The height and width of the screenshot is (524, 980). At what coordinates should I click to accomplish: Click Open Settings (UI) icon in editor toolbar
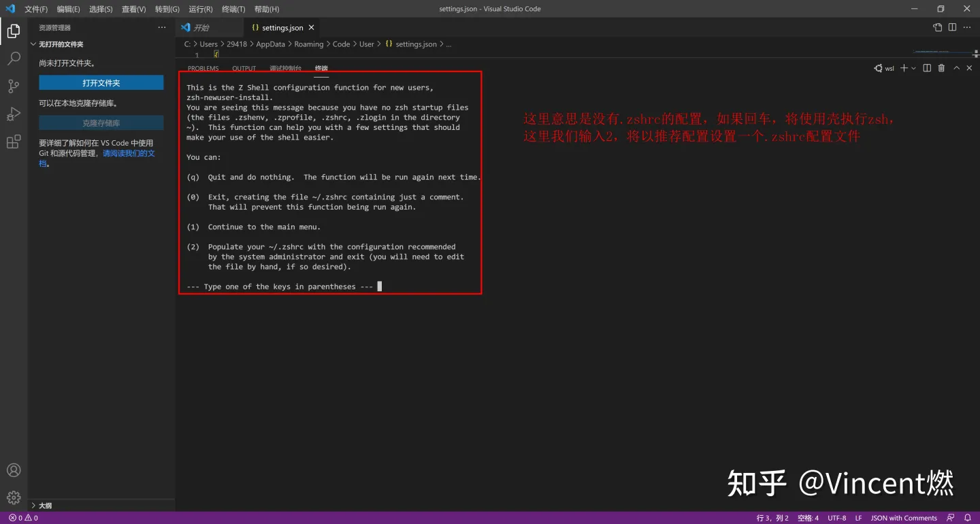(x=938, y=28)
